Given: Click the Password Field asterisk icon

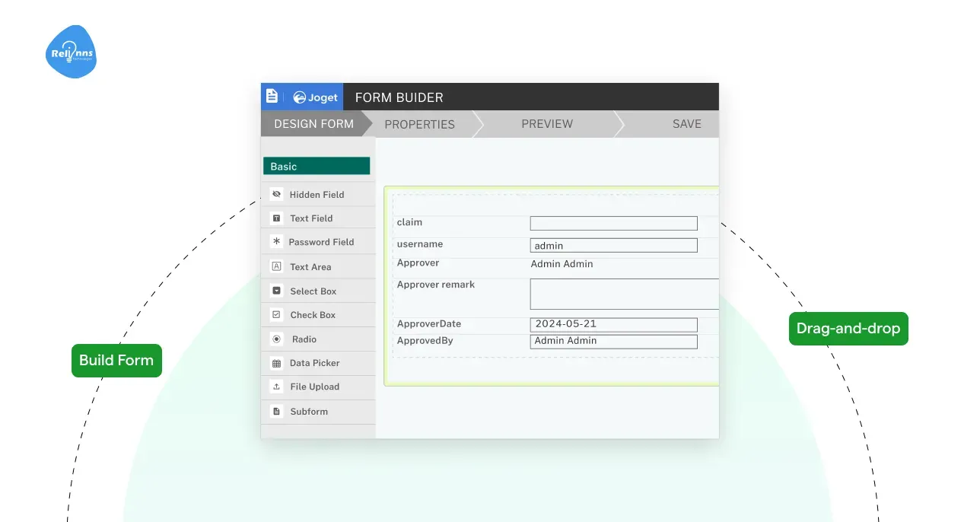Looking at the screenshot, I should pos(276,241).
